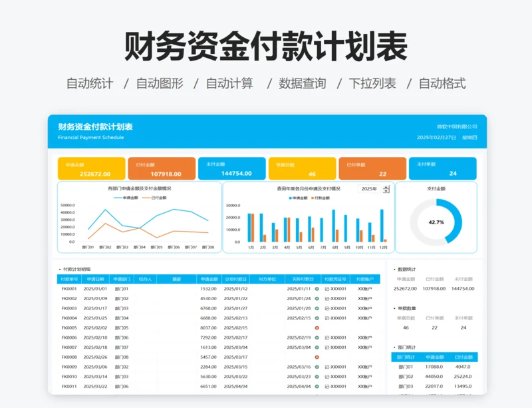Select the 申请金额 table column header
Viewport: 532px width, 408px height.
[x=209, y=279]
